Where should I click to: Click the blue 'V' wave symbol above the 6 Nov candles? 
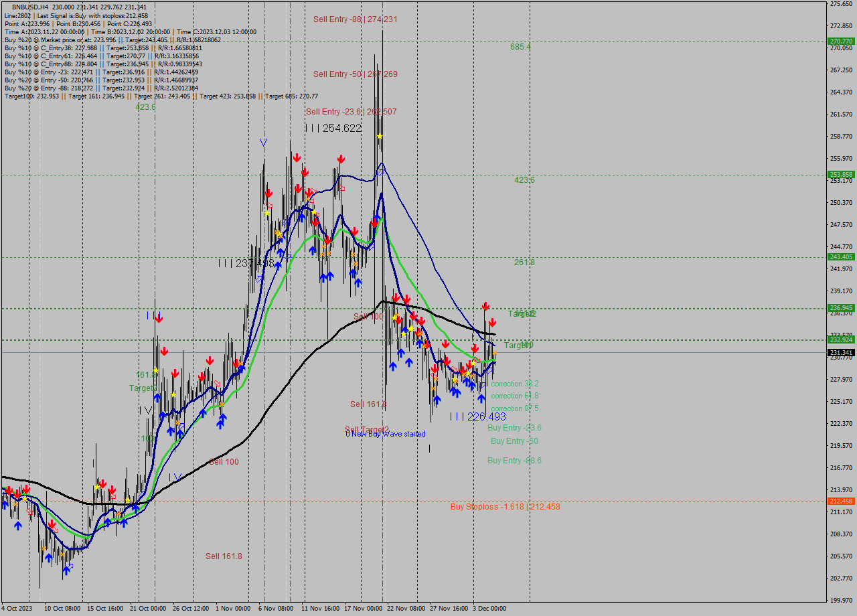[263, 143]
